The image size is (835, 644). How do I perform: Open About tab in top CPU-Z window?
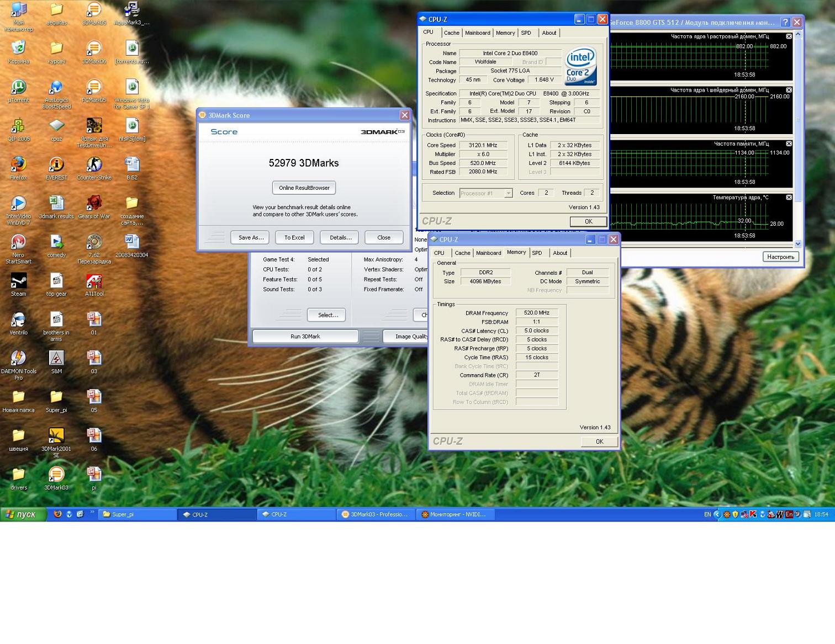coord(549,33)
